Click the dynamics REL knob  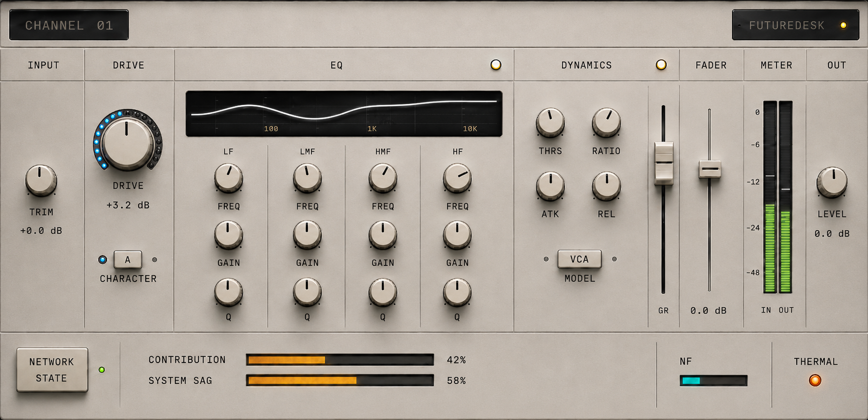click(606, 186)
